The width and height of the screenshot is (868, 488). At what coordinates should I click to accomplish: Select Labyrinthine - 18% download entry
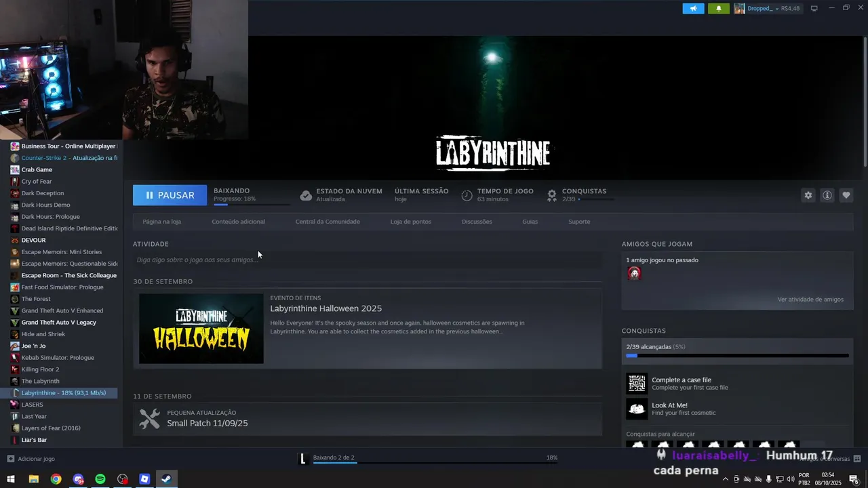[x=64, y=393]
